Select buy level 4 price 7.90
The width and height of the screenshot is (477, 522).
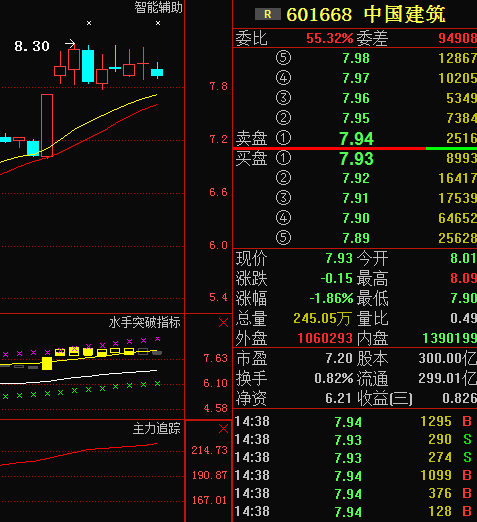356,218
